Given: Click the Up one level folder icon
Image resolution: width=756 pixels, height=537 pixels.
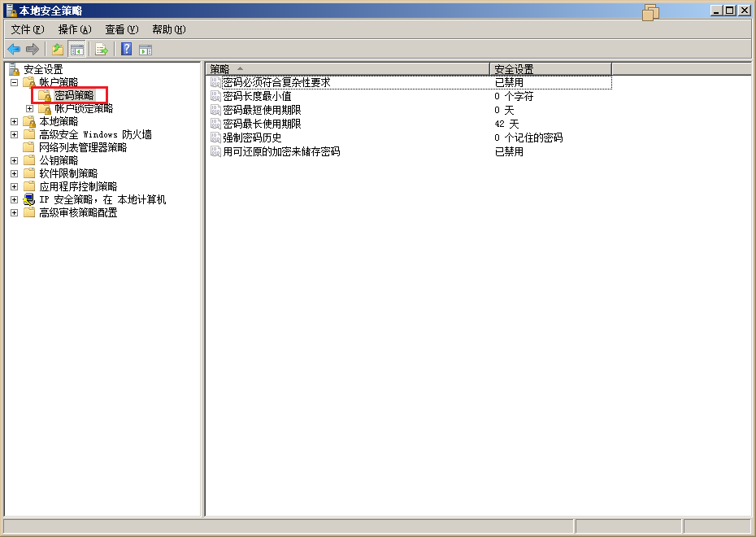Looking at the screenshot, I should (x=58, y=49).
